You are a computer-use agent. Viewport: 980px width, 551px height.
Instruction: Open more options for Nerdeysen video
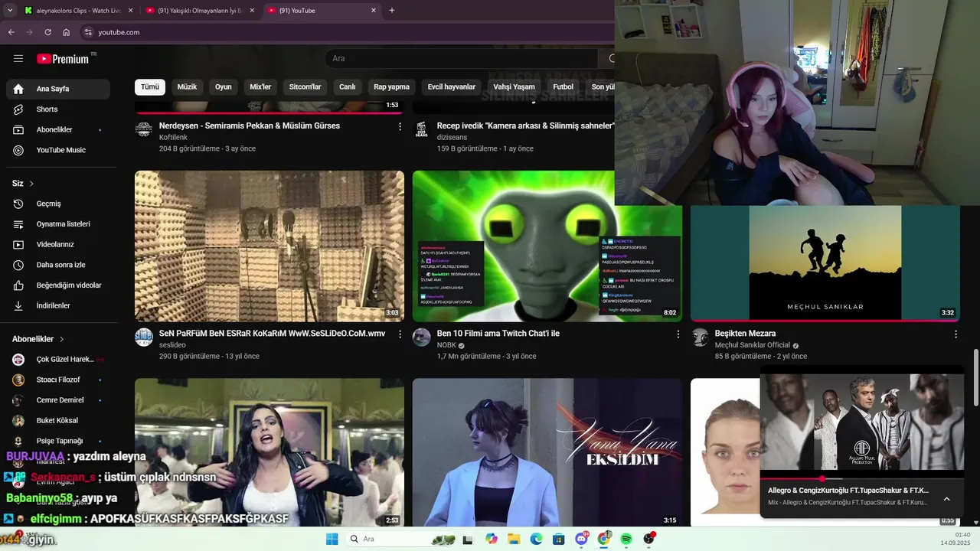[400, 126]
